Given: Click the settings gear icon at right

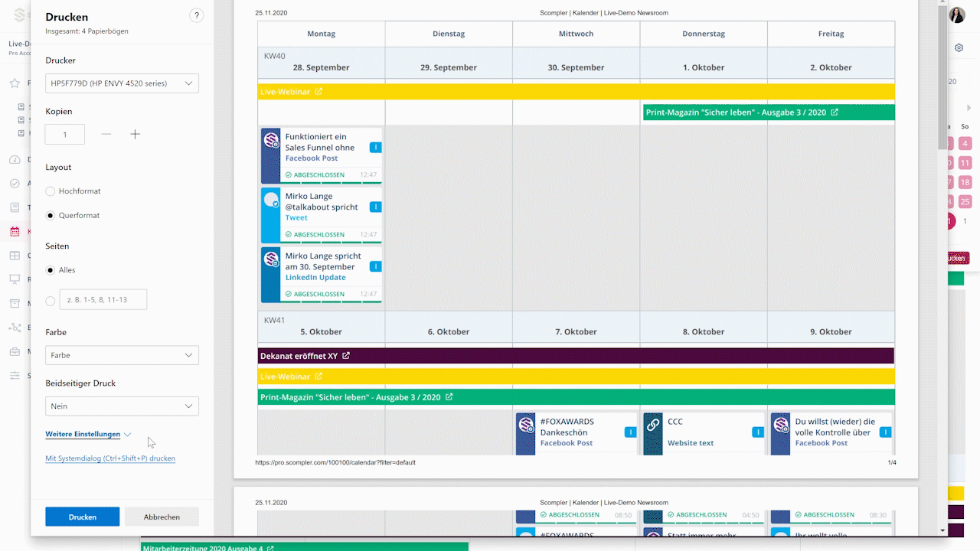Looking at the screenshot, I should (x=959, y=47).
